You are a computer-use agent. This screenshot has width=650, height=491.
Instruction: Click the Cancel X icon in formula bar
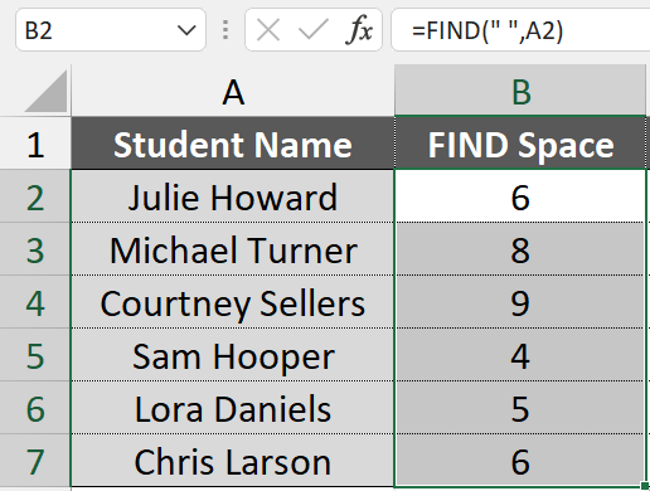pos(268,31)
